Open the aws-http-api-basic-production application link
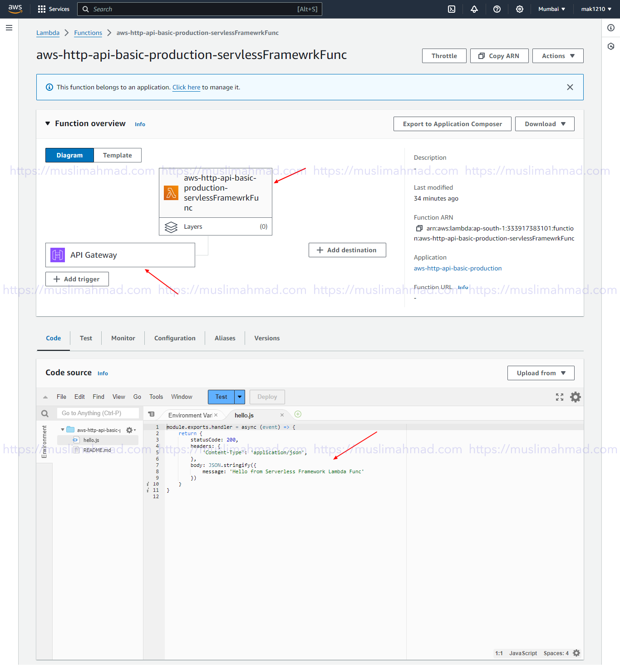 (x=458, y=268)
